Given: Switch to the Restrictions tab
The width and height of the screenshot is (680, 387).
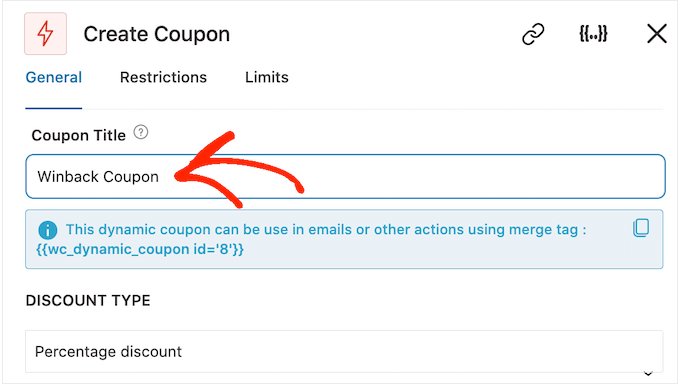Looking at the screenshot, I should click(x=163, y=77).
